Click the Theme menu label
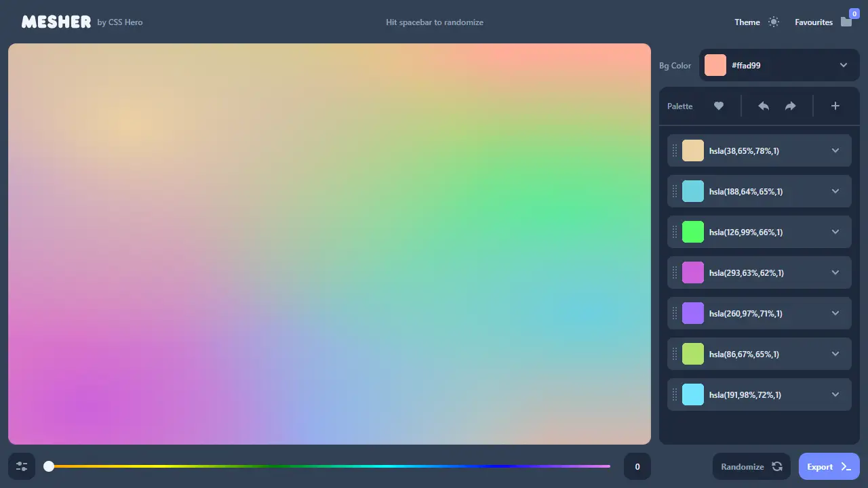868x488 pixels. [x=747, y=22]
